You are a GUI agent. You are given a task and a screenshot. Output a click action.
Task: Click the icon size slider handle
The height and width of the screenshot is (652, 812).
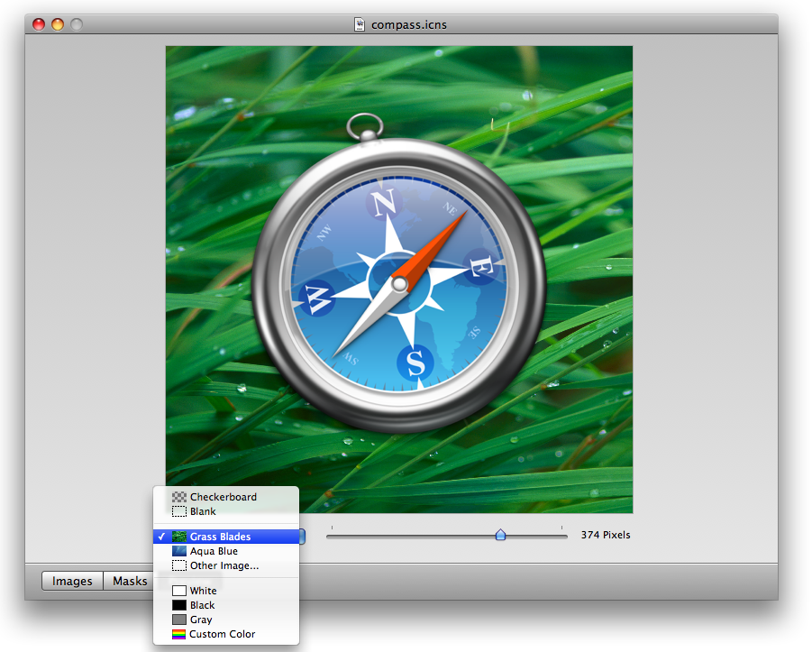(x=500, y=535)
